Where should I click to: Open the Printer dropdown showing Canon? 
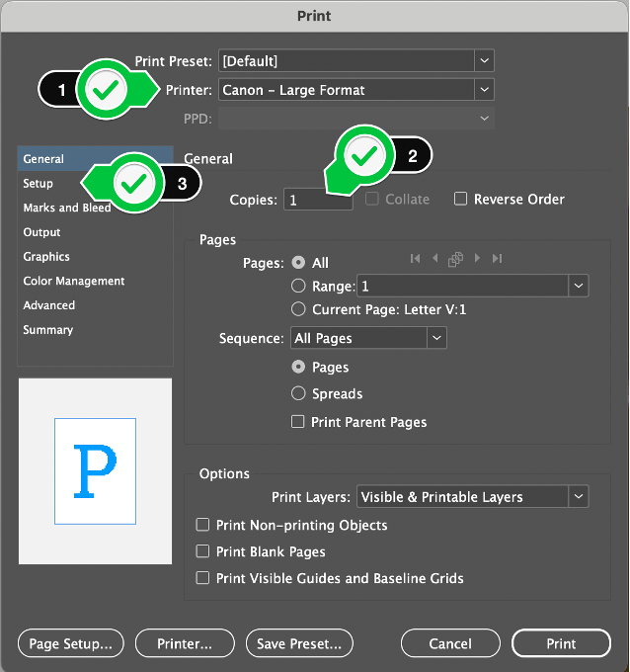[x=356, y=90]
